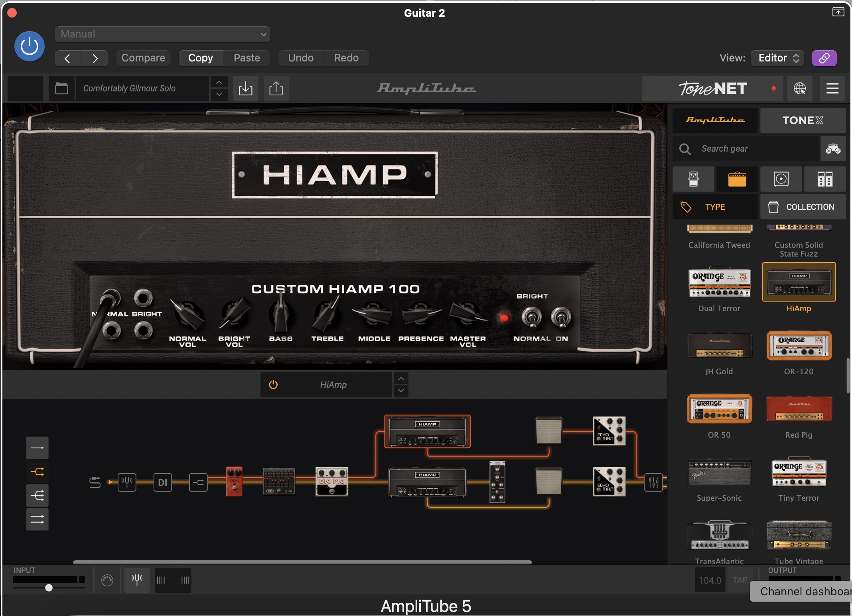
Task: Click the Undo button
Action: [301, 58]
